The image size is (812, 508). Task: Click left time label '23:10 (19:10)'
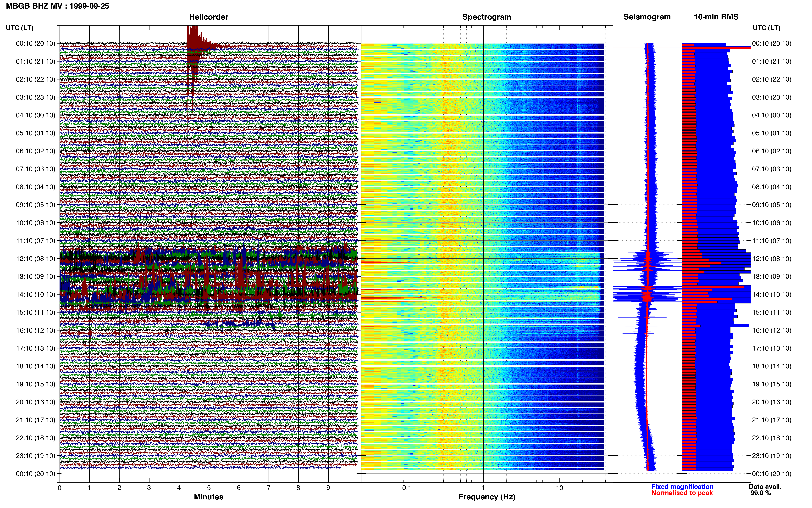coord(36,456)
